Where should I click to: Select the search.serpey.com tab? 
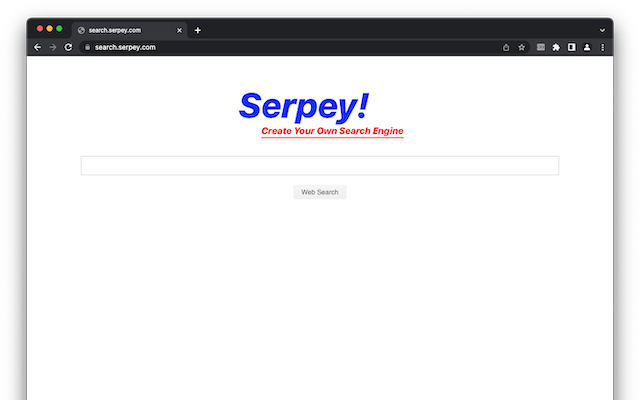click(x=129, y=30)
